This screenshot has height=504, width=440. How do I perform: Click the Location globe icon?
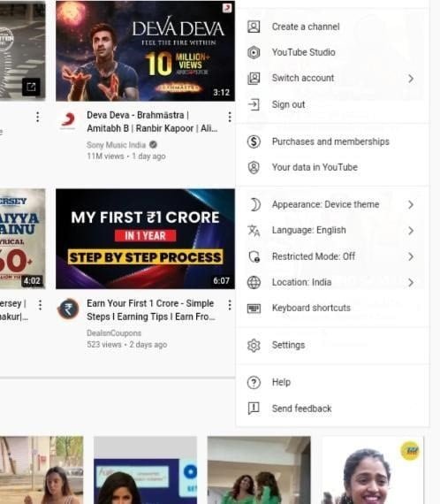click(x=254, y=282)
